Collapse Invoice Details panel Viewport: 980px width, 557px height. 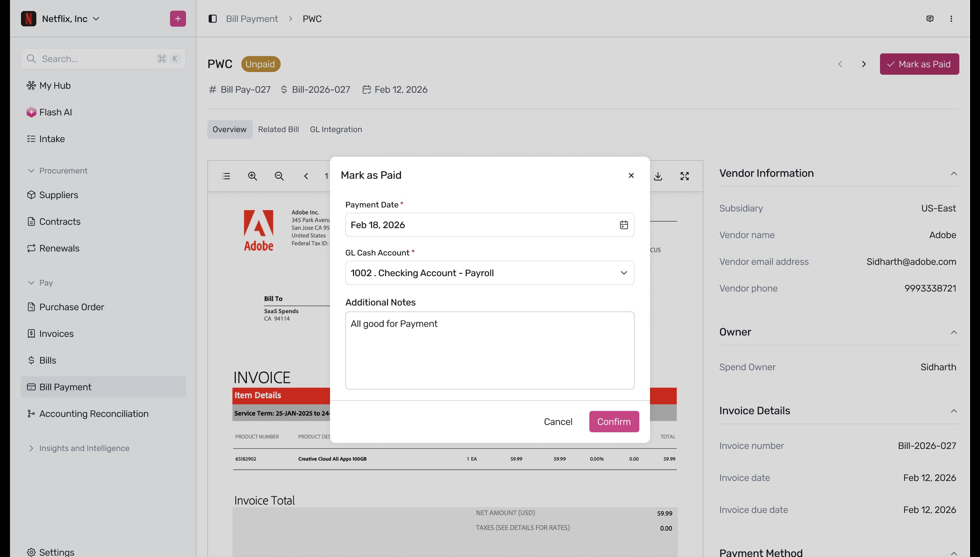pos(954,411)
